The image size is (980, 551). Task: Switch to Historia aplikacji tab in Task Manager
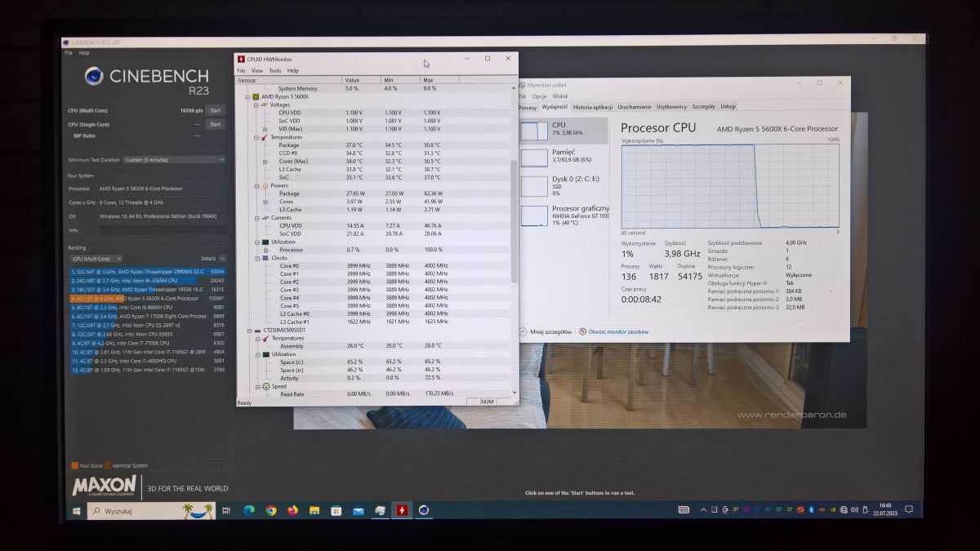point(593,107)
